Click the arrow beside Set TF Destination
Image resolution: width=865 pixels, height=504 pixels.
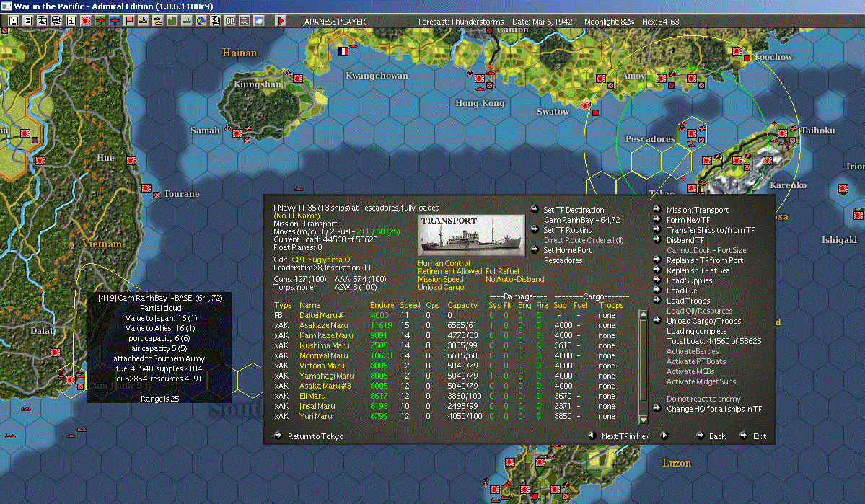coord(535,209)
